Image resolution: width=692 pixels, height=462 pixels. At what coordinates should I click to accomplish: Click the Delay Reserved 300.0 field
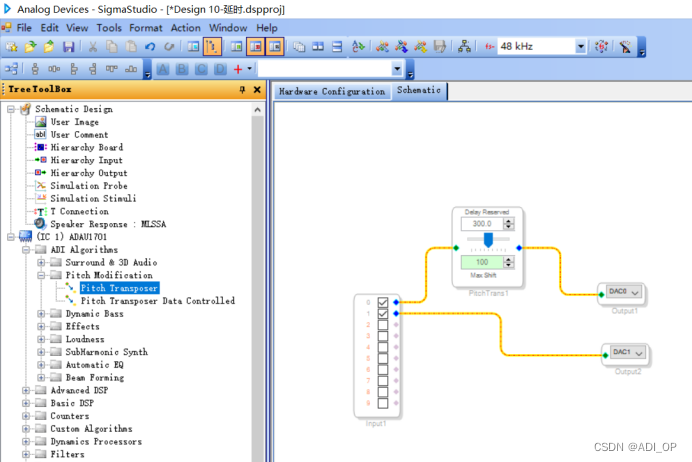pyautogui.click(x=482, y=224)
